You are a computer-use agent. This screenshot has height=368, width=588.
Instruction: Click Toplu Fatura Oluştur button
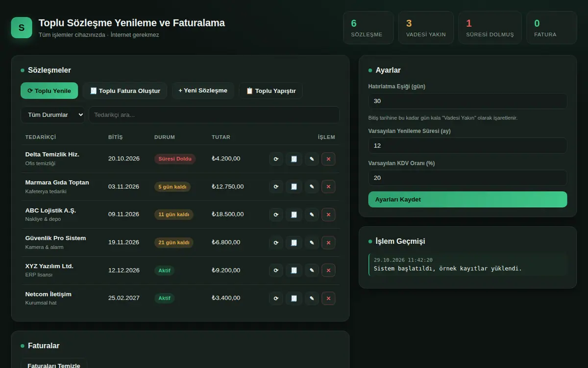(125, 91)
